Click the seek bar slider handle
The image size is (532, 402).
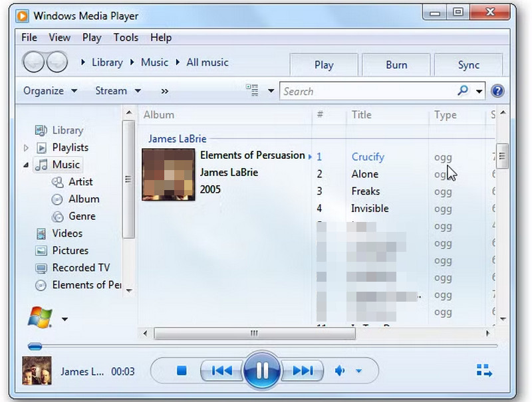click(x=35, y=346)
